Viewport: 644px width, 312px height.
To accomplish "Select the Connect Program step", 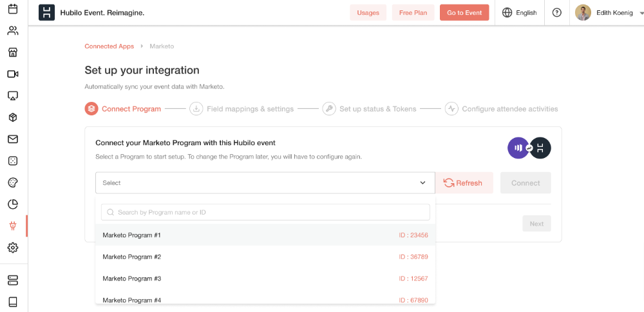I will click(x=123, y=109).
